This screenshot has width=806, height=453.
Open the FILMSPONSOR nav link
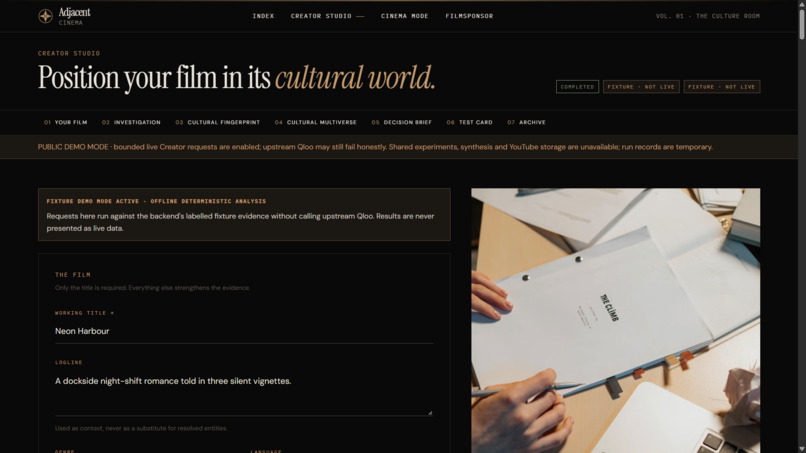[x=469, y=16]
